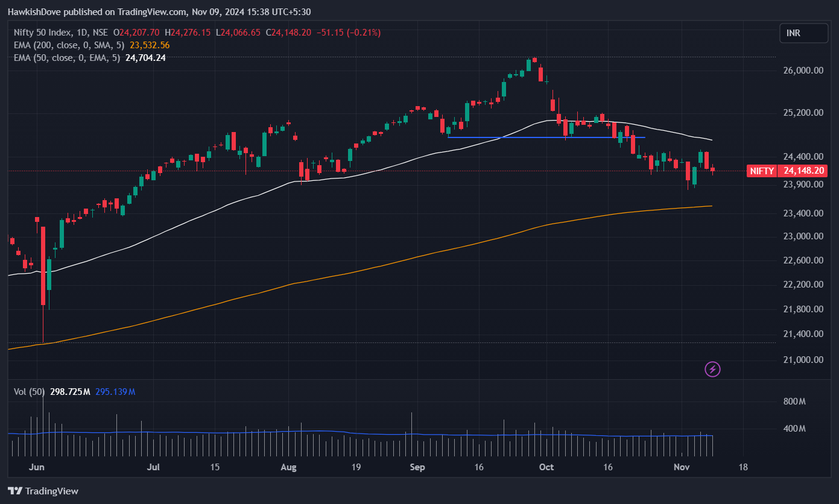Click the NIFTY price label tag
Viewport: 839px width, 504px height.
pyautogui.click(x=762, y=171)
